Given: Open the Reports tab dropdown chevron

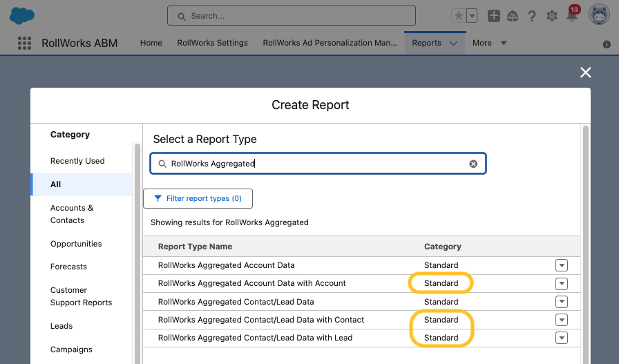Looking at the screenshot, I should tap(453, 43).
